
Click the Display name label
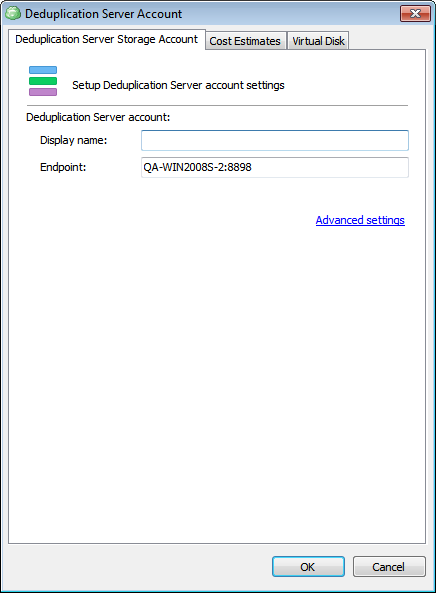(x=74, y=140)
